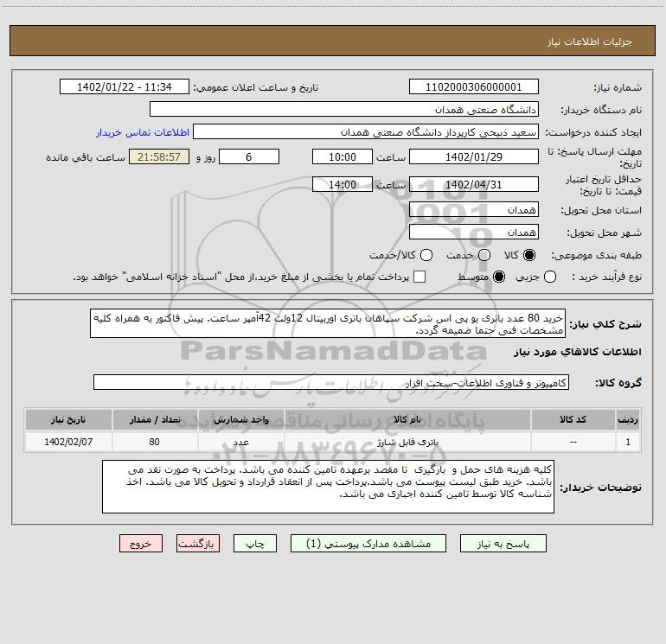
Task: Open اطلاعات تماس خریدار link
Action: [143, 132]
